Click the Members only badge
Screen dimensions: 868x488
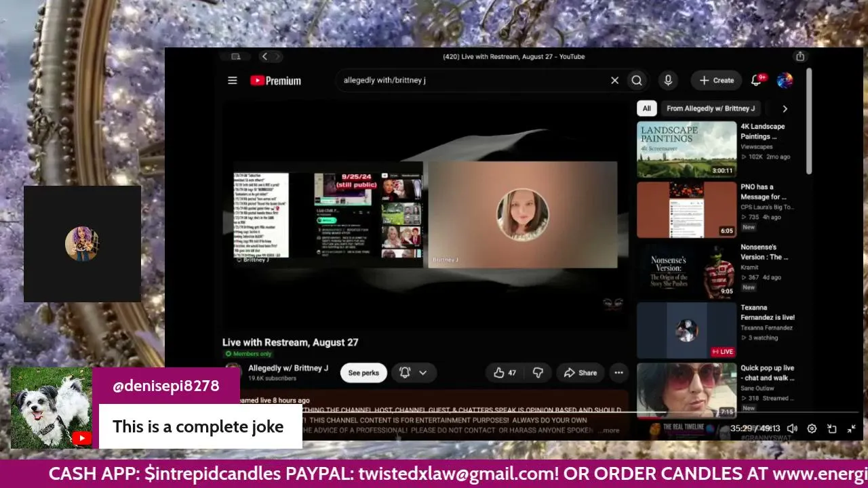click(x=248, y=354)
